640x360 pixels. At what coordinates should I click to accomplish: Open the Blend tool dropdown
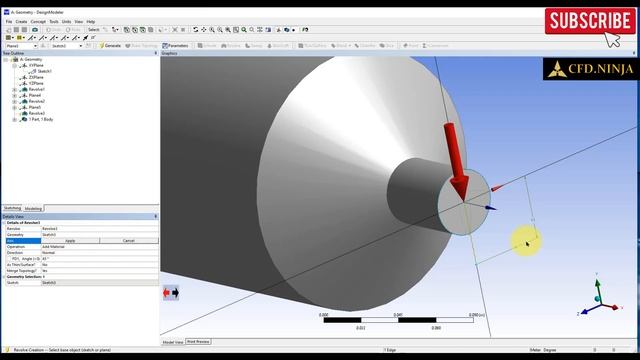tap(349, 46)
